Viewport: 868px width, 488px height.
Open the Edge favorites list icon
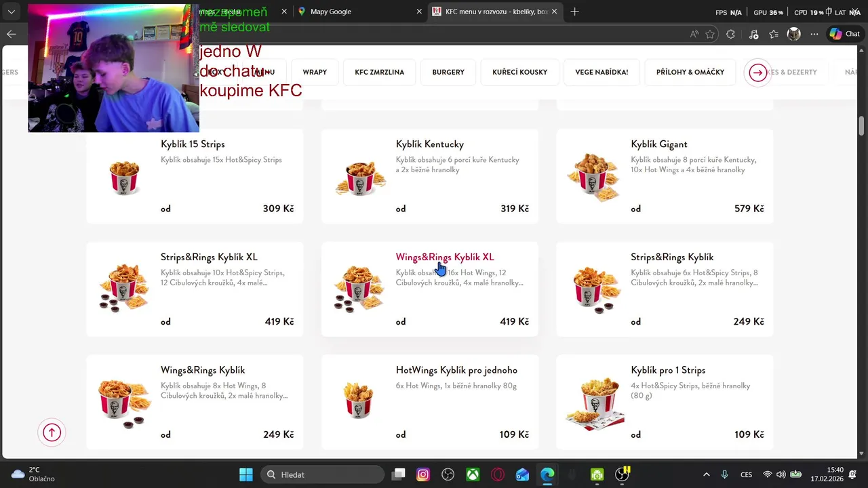click(x=774, y=34)
